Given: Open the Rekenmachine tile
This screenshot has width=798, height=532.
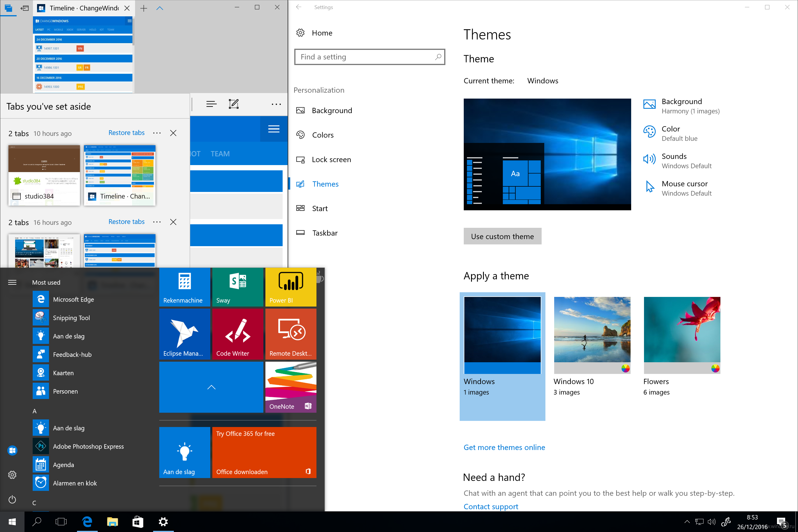Looking at the screenshot, I should (185, 287).
